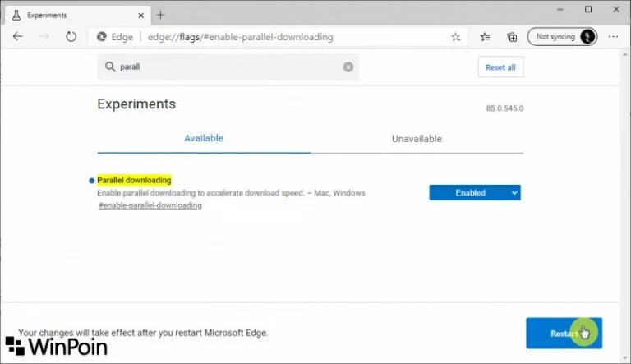
Task: Open Settings and more ellipsis menu
Action: (613, 37)
